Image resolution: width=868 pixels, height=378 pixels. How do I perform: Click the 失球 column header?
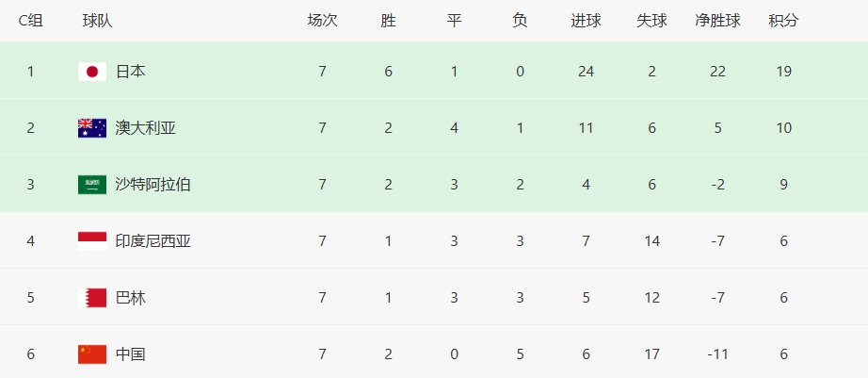(x=652, y=21)
